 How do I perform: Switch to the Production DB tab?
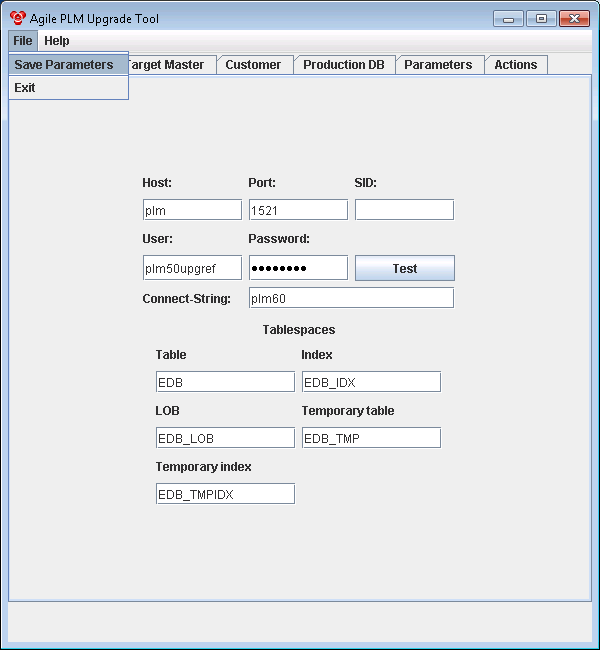point(344,65)
